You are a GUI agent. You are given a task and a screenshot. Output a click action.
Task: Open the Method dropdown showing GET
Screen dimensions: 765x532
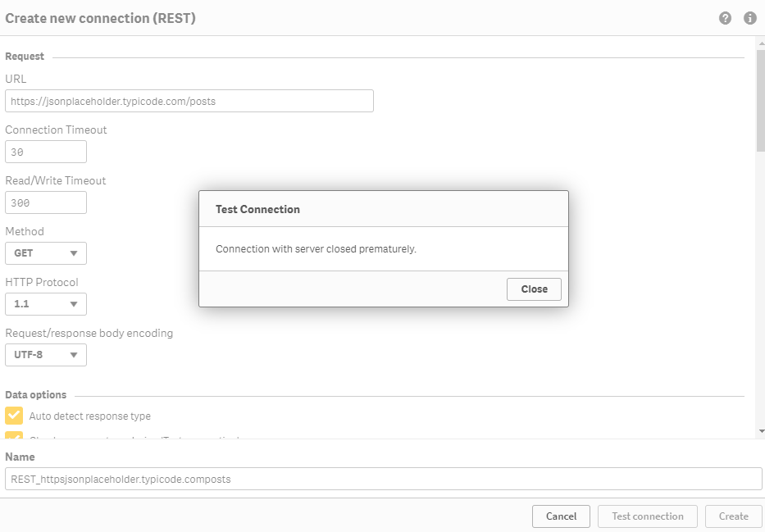point(46,253)
